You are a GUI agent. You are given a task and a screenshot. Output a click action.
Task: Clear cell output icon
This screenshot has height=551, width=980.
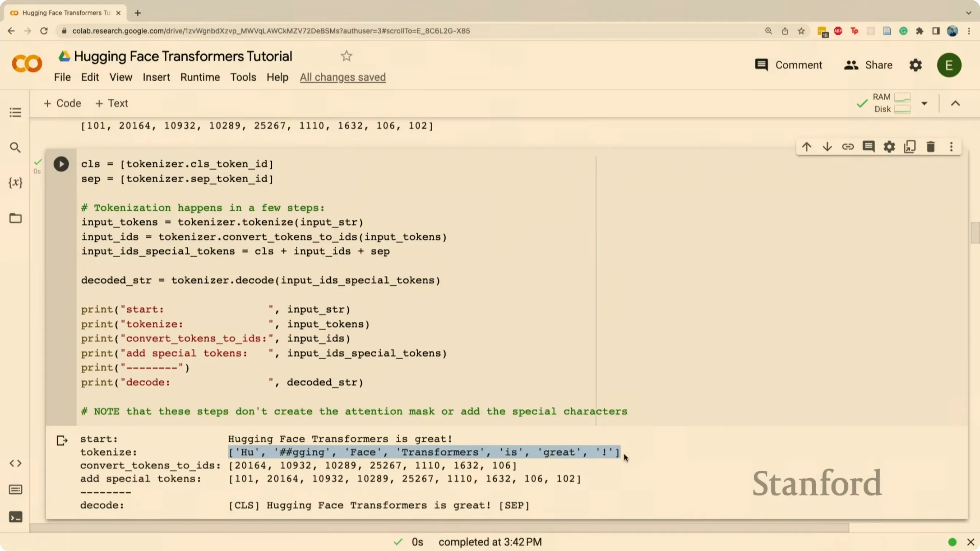(62, 440)
